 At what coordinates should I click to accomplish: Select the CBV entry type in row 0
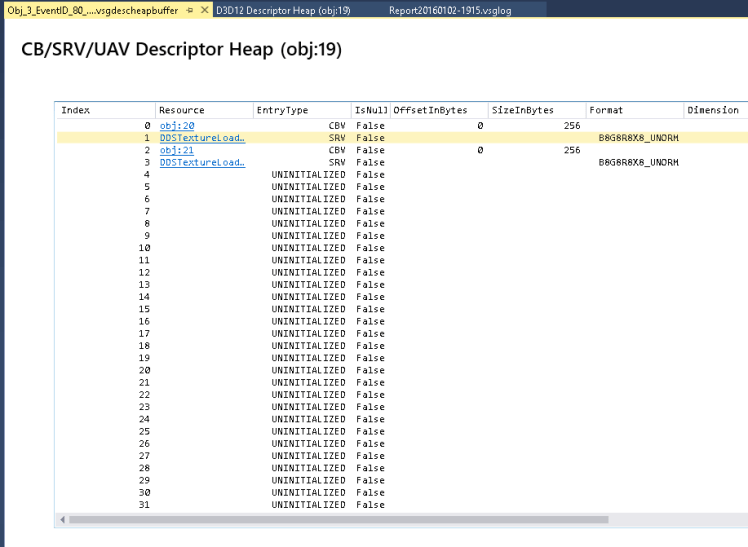tap(337, 126)
